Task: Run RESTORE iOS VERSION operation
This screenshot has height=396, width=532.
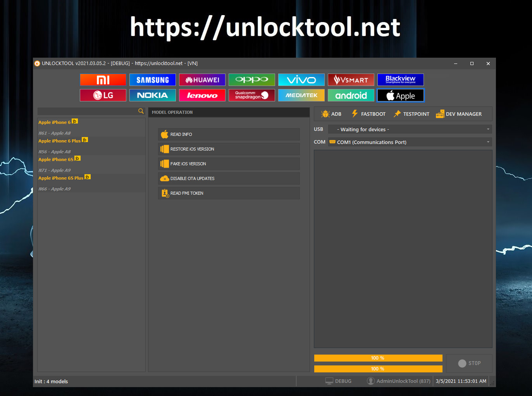Action: click(x=229, y=149)
